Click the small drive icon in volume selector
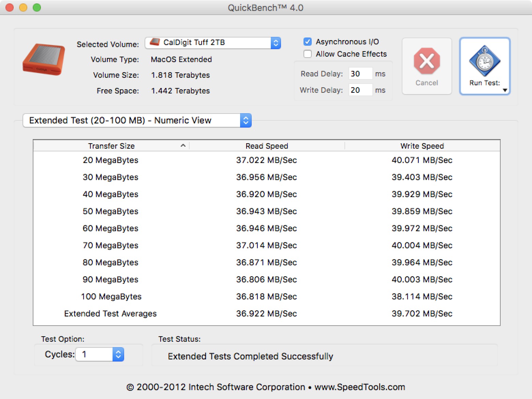 coord(155,42)
